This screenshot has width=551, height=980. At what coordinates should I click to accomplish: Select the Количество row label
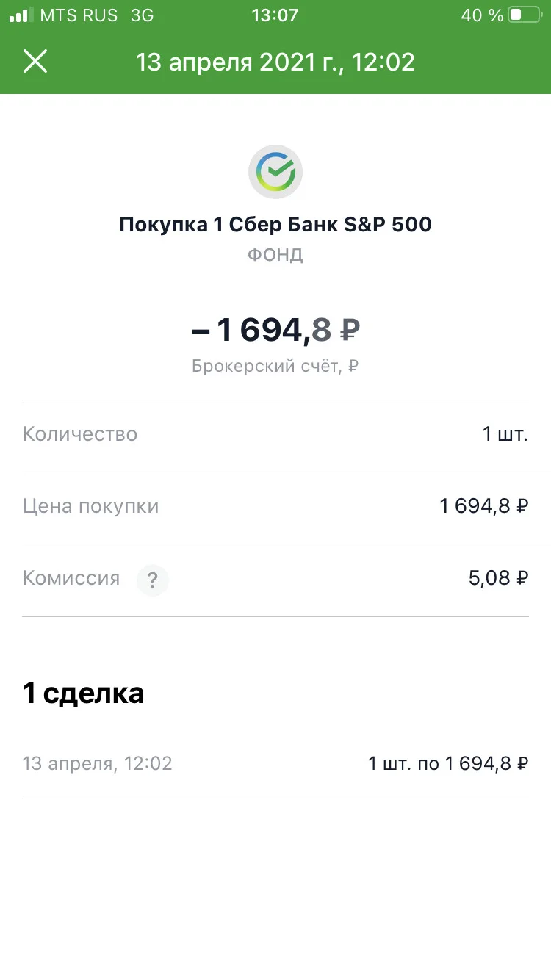pos(80,434)
